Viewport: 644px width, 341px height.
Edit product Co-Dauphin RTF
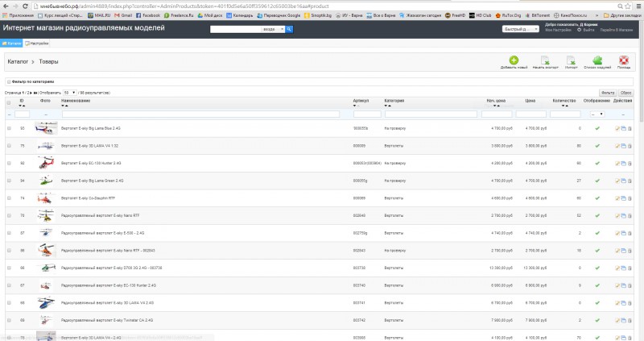617,198
